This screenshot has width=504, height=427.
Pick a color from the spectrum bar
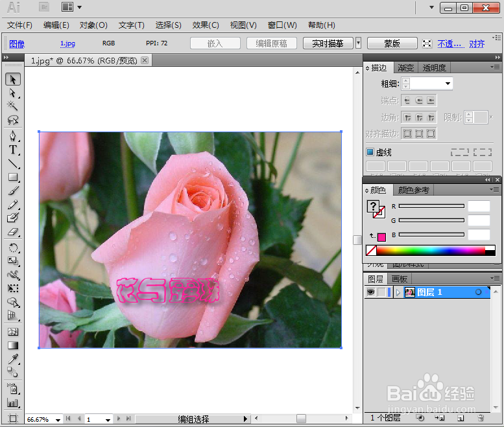[431, 250]
